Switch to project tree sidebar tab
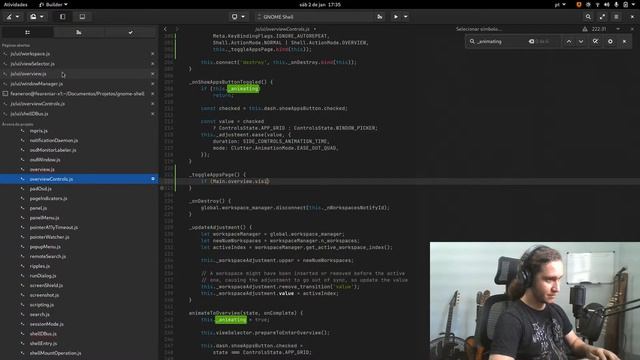Viewport: 640px width, 360px height. [x=27, y=32]
